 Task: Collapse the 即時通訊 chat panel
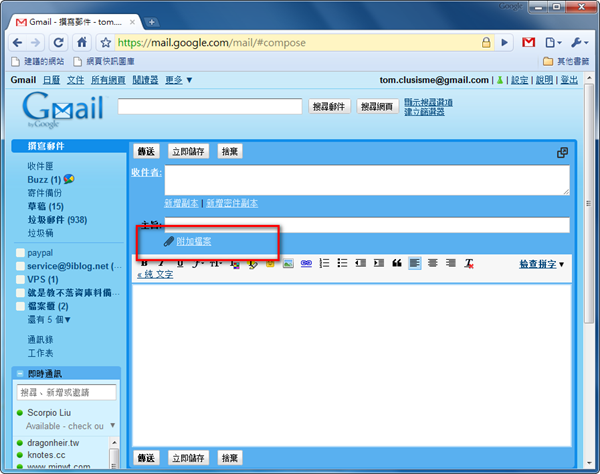[20, 373]
